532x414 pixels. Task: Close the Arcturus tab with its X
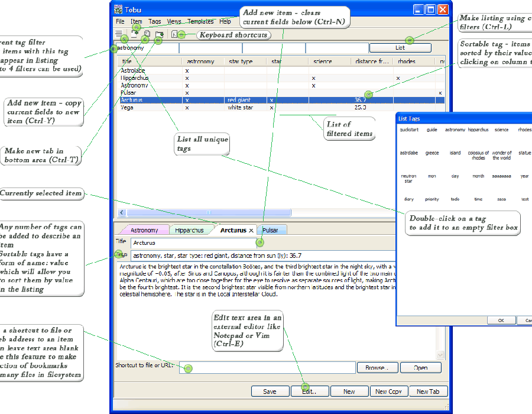(251, 231)
